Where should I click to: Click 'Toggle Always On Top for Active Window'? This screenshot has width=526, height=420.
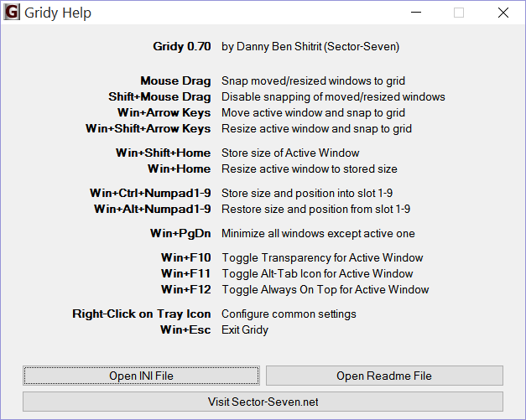coord(325,290)
